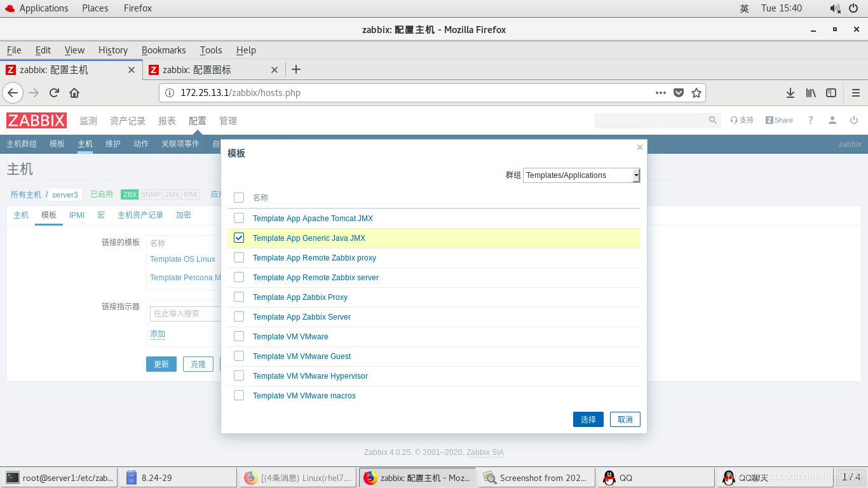Open page actions three-dot menu in URL bar
The image size is (868, 488).
click(661, 93)
